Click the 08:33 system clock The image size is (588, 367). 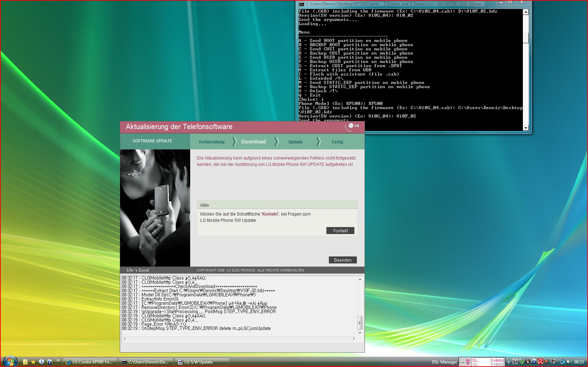[579, 362]
